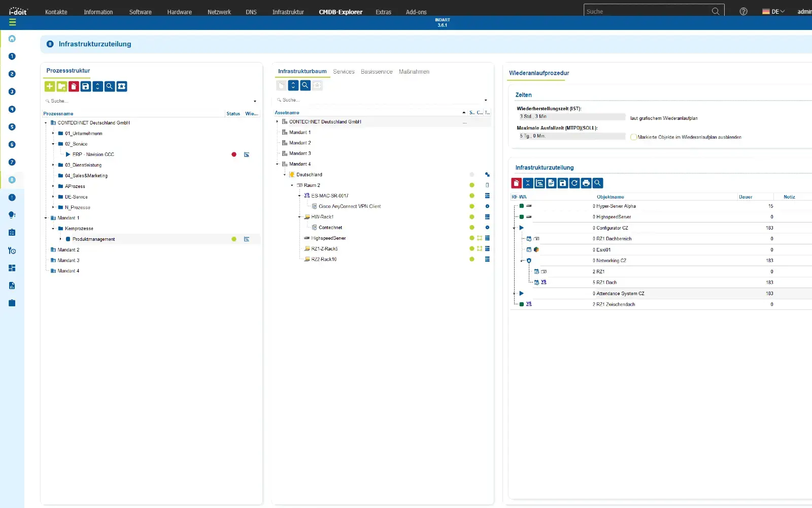Open the help icon in the top bar
The height and width of the screenshot is (508, 812).
743,11
